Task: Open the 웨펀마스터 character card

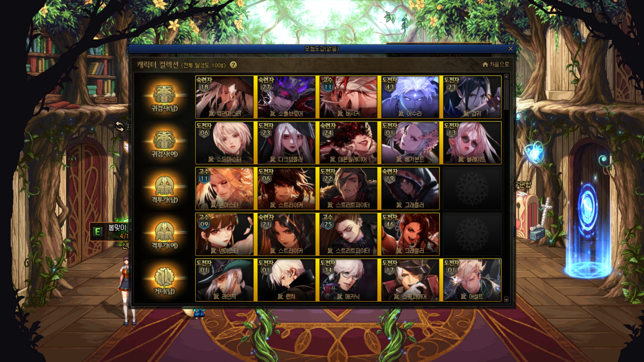Action: 224,97
